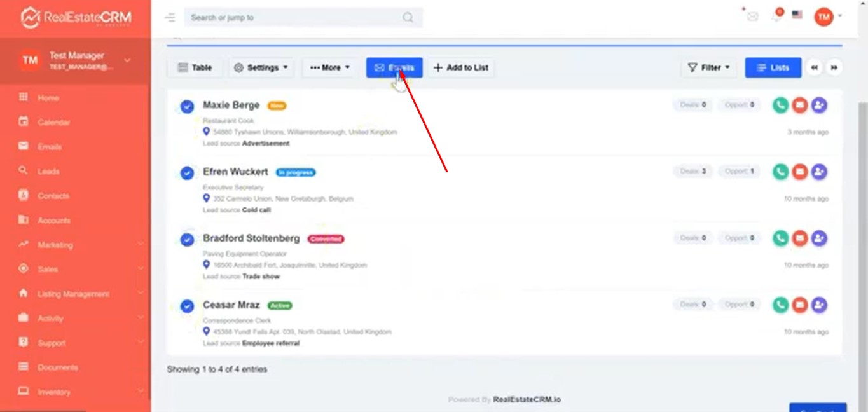Screen dimensions: 868x412
Task: Open the Filter dropdown
Action: click(x=709, y=67)
